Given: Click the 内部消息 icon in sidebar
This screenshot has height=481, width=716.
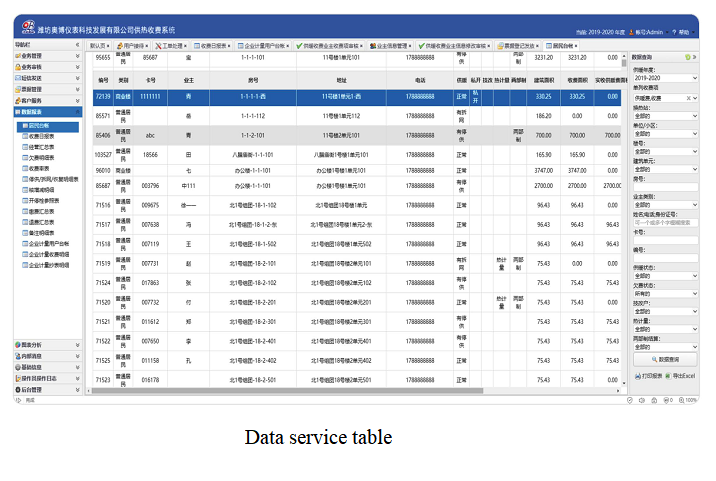Looking at the screenshot, I should click(x=18, y=356).
